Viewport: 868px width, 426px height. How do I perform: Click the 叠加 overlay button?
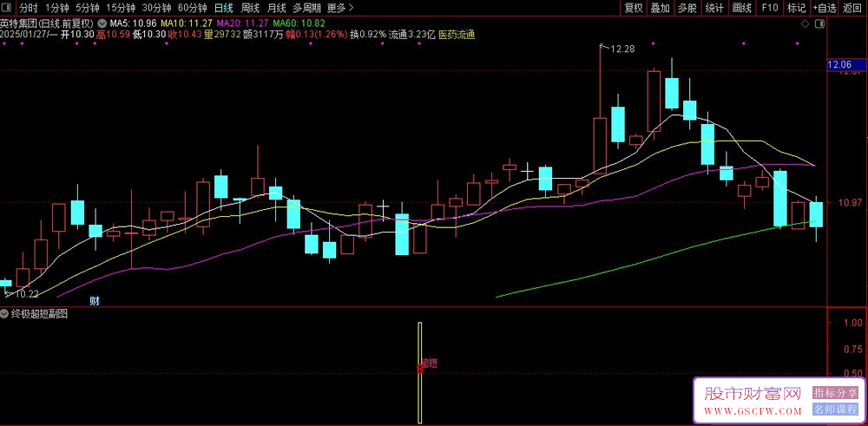[x=660, y=8]
